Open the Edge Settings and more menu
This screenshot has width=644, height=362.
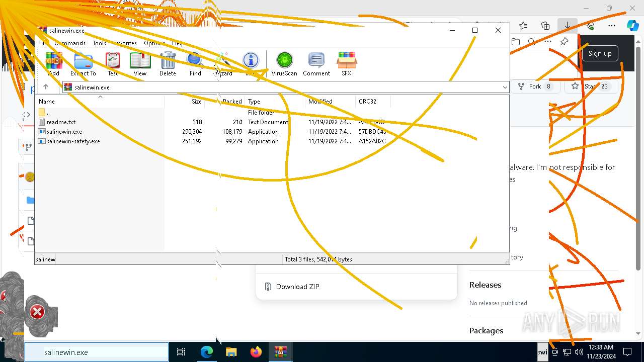tap(612, 26)
